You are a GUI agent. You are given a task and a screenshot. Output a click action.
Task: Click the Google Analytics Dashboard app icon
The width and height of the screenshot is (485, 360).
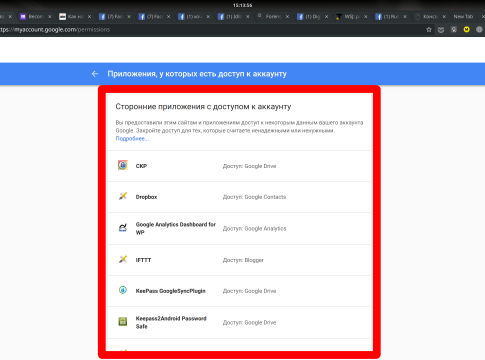coord(123,228)
